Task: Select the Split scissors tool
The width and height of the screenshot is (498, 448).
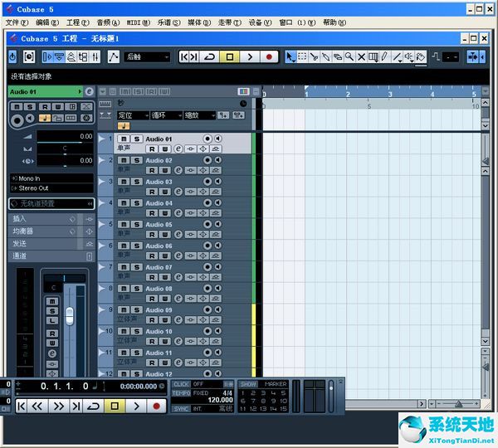Action: pyautogui.click(x=314, y=57)
